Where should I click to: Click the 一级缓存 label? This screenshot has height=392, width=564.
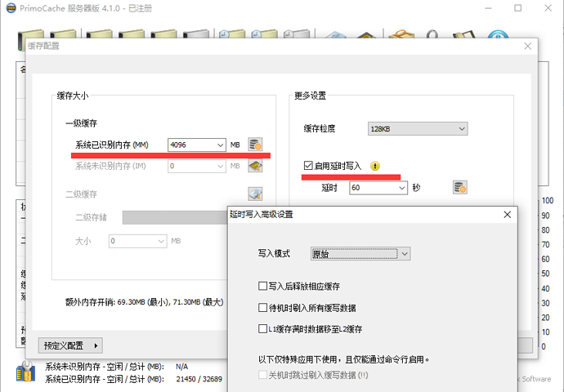pos(81,123)
